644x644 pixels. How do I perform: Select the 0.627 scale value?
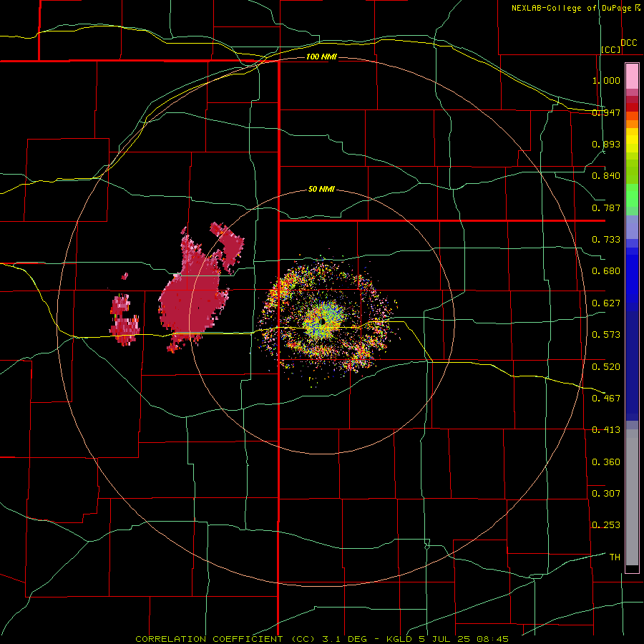pos(606,303)
